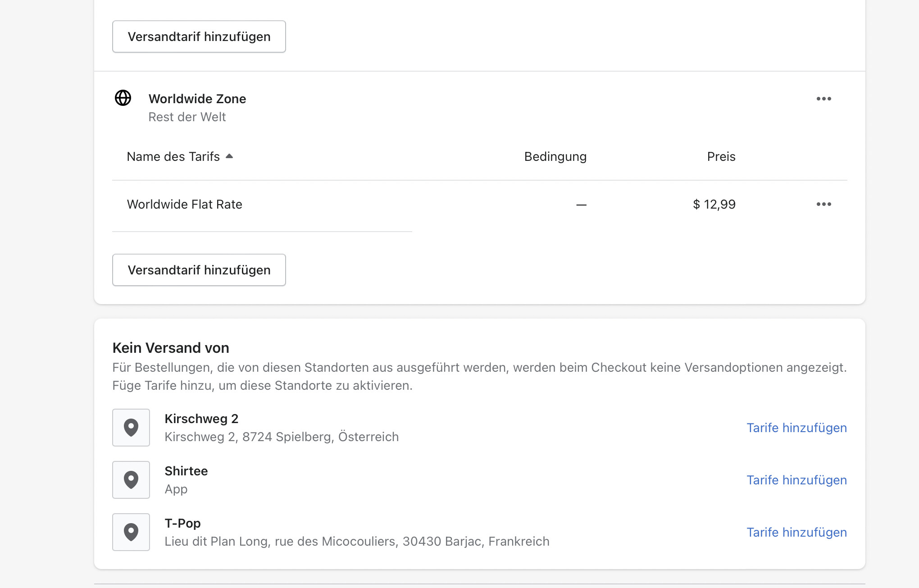Image resolution: width=919 pixels, height=588 pixels.
Task: Click the Kirschweg 2 location pin icon
Action: coord(131,428)
